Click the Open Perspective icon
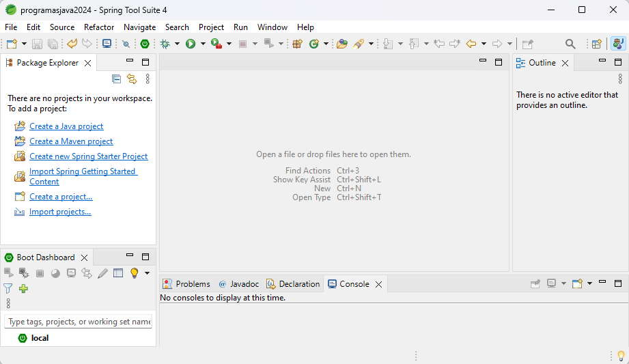 tap(596, 44)
